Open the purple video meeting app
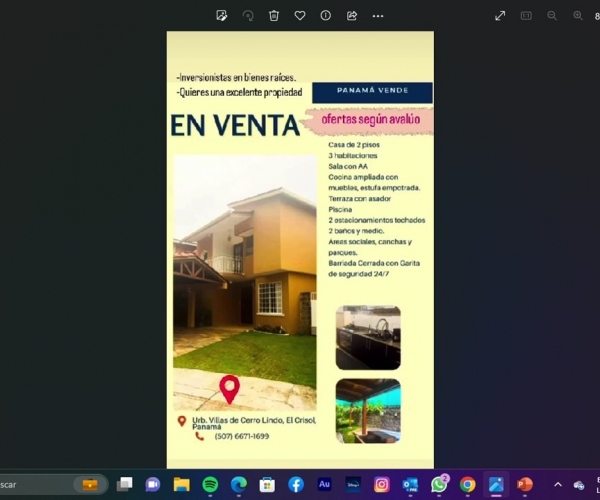This screenshot has width=600, height=500. click(153, 485)
